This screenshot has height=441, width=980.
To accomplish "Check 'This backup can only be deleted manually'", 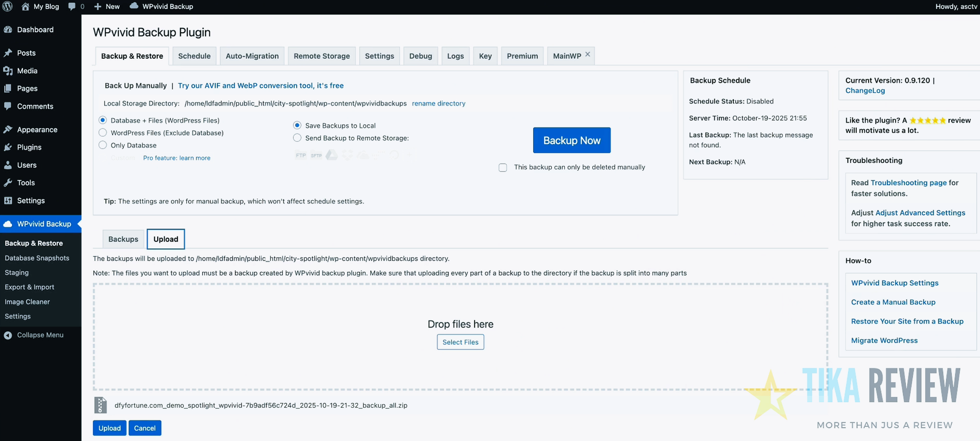I will (503, 167).
